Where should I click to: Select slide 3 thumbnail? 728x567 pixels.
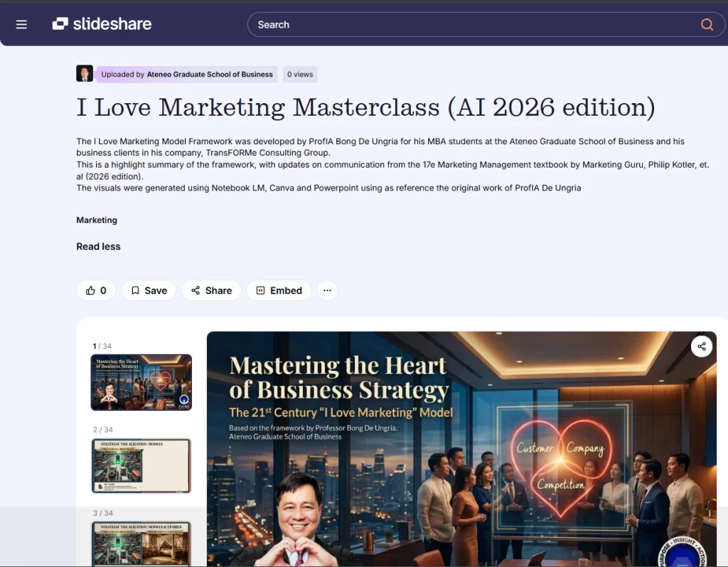[x=141, y=544]
